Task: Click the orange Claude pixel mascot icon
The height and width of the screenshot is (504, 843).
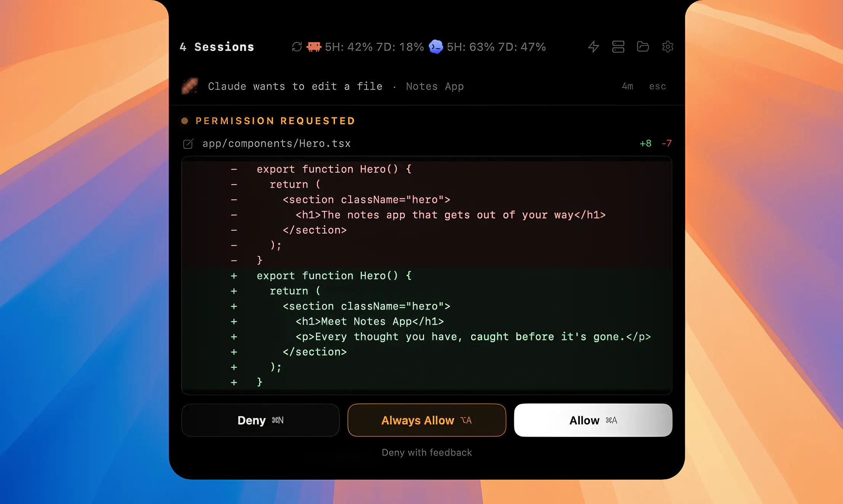Action: coord(314,47)
